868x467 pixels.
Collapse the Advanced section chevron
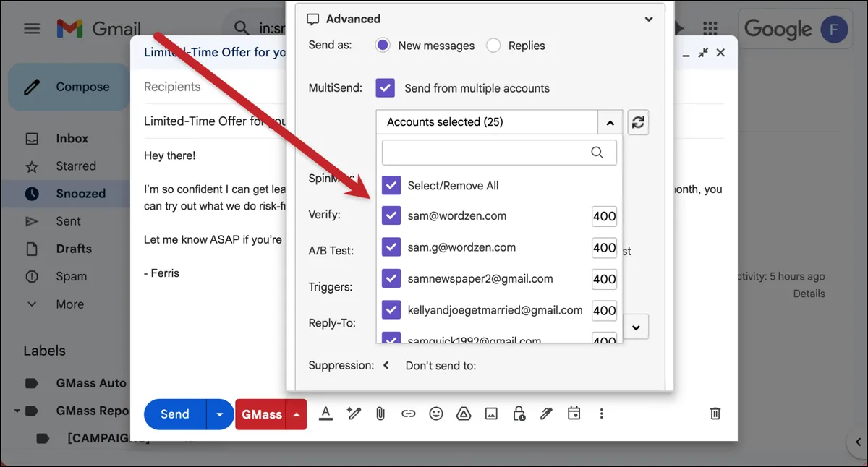[x=649, y=20]
